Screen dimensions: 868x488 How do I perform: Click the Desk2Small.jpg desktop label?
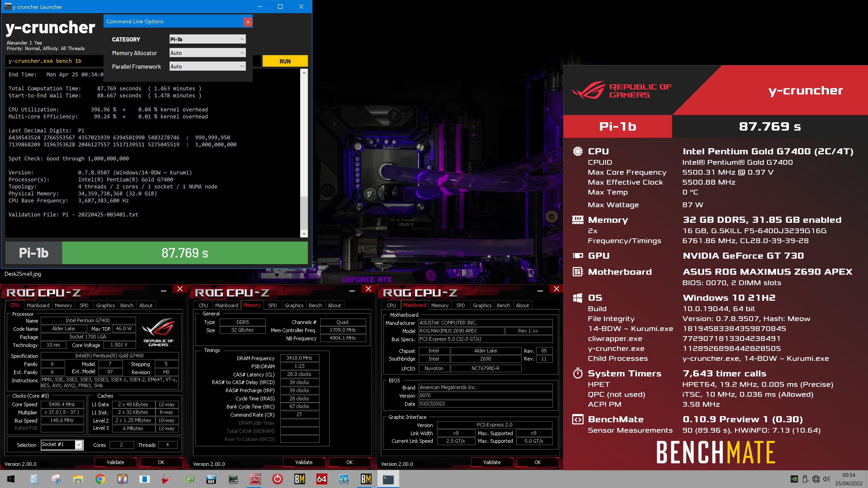[23, 273]
